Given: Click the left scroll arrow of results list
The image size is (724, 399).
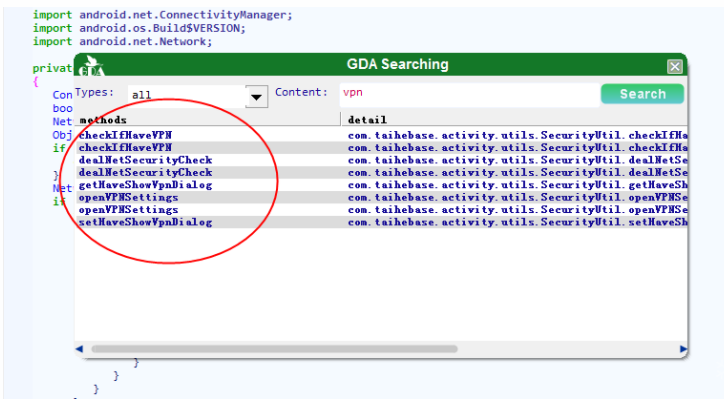Looking at the screenshot, I should point(79,349).
